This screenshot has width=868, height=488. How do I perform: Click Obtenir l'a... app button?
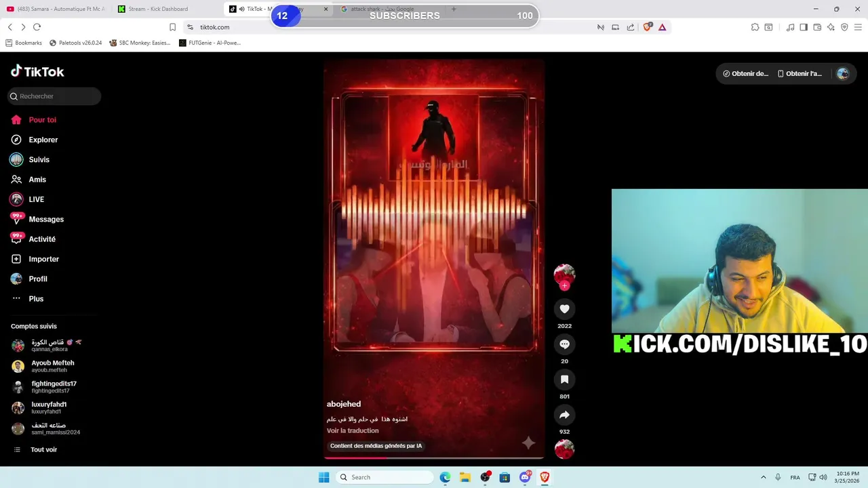pyautogui.click(x=800, y=74)
